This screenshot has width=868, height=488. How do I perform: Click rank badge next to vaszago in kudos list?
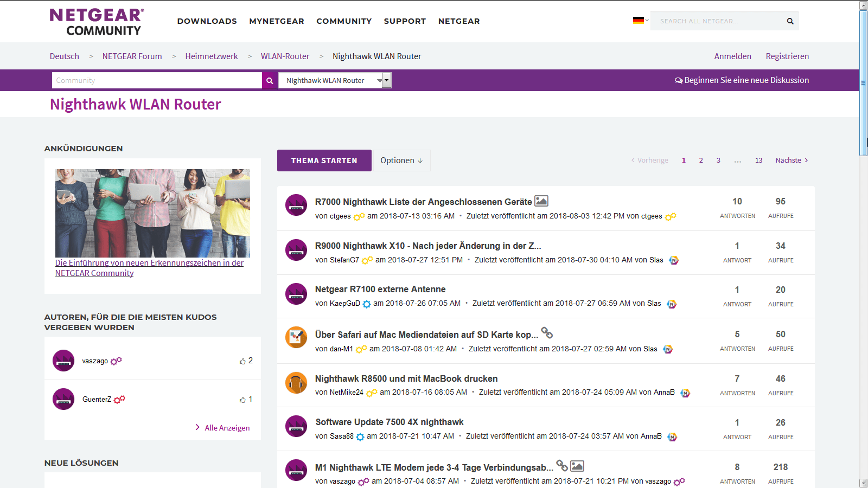point(116,361)
